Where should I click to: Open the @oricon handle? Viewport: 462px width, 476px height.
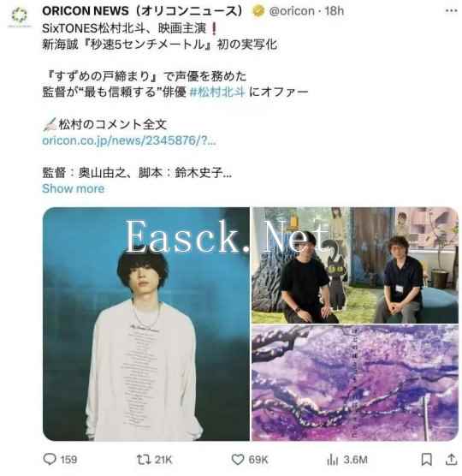coord(292,11)
